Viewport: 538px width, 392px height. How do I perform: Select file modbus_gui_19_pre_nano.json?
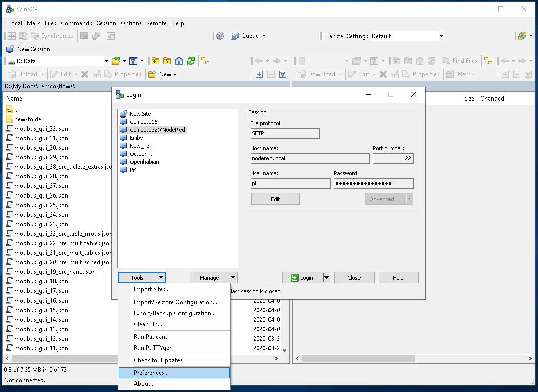tap(51, 271)
